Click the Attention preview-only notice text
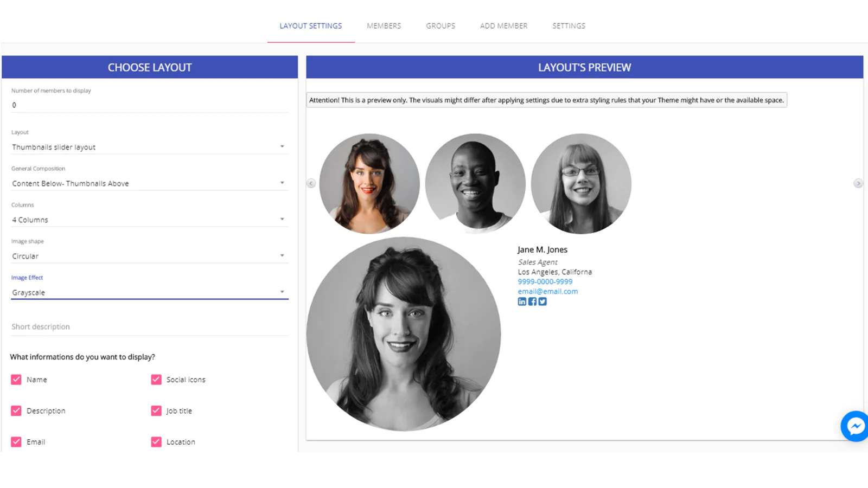868x488 pixels. pyautogui.click(x=546, y=100)
